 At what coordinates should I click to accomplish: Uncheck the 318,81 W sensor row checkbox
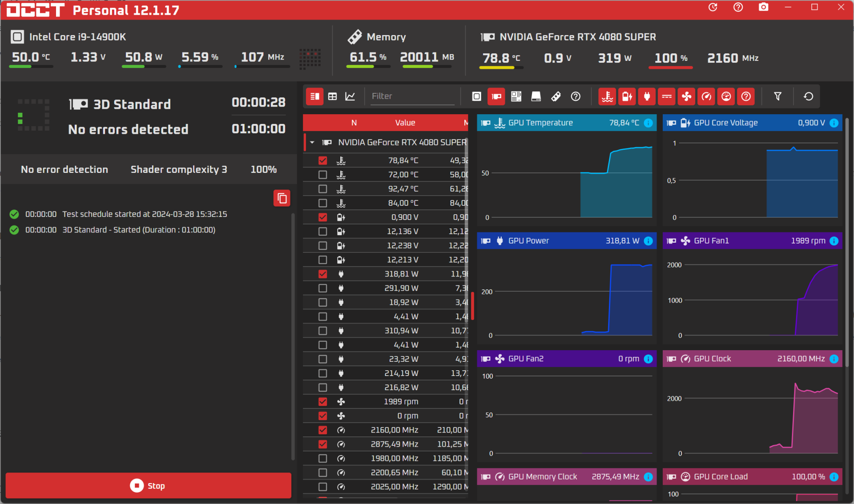point(323,274)
